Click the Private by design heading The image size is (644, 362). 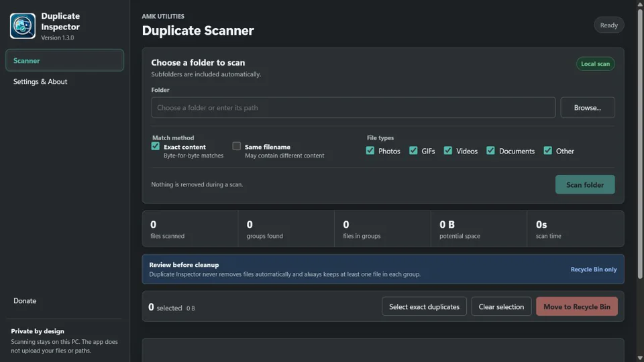pos(38,331)
